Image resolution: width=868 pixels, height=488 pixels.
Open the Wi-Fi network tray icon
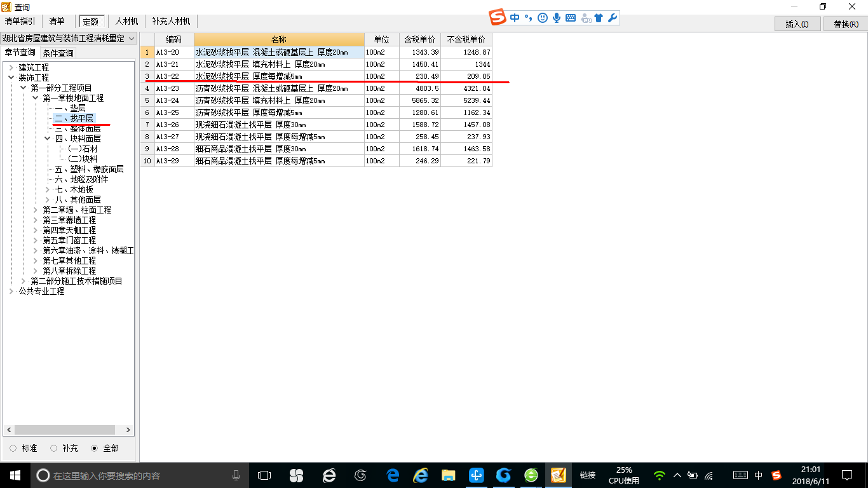coord(660,475)
